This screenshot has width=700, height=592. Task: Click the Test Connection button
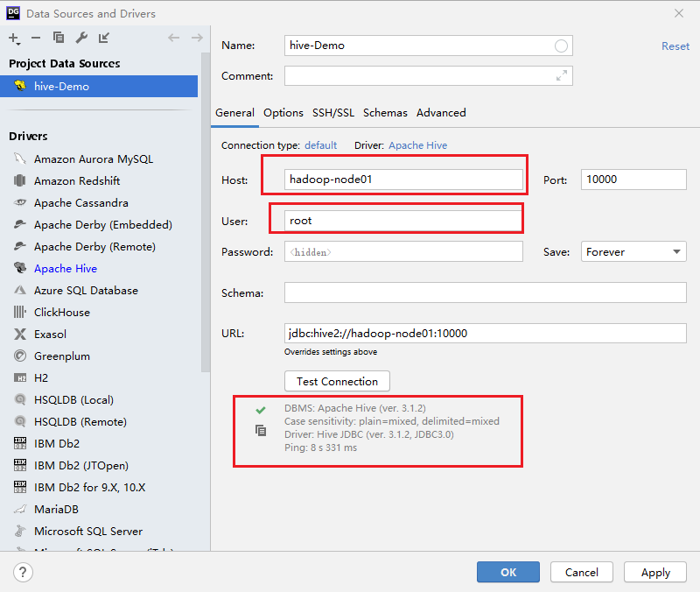click(x=337, y=381)
